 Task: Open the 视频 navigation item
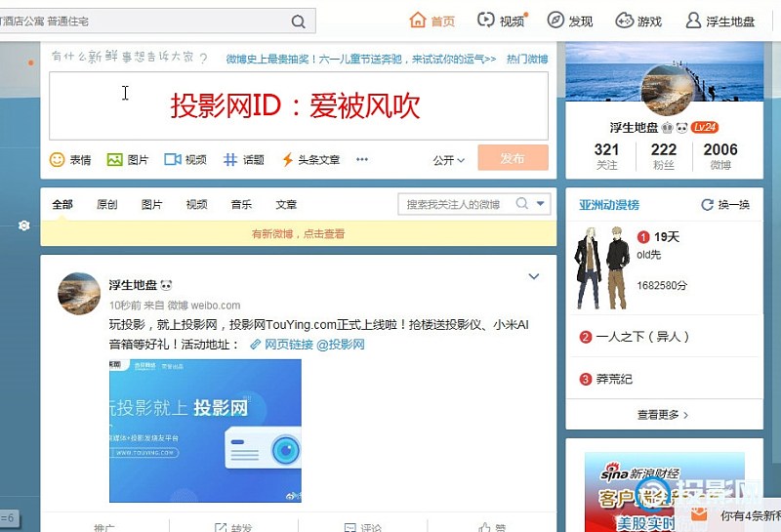point(502,20)
